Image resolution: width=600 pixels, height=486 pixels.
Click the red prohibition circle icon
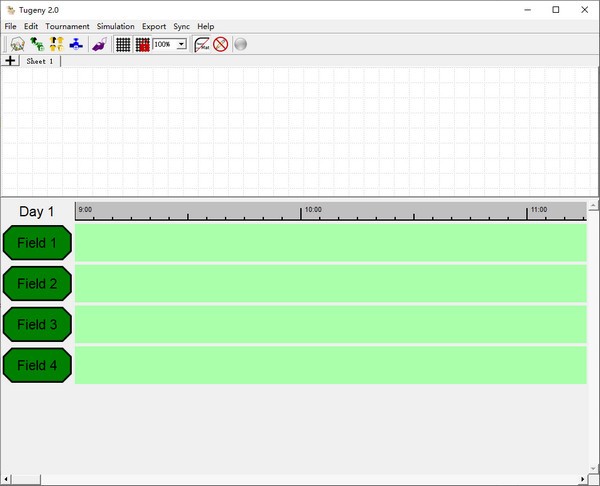click(221, 44)
